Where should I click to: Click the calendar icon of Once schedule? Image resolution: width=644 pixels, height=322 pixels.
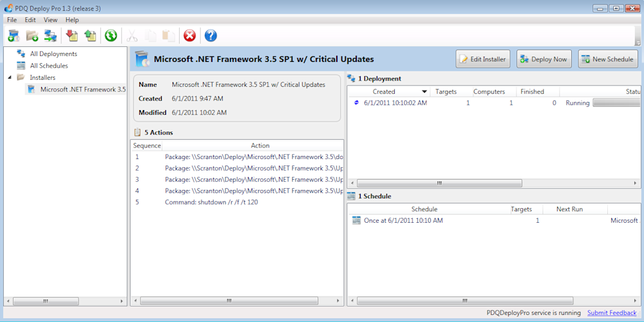[357, 220]
